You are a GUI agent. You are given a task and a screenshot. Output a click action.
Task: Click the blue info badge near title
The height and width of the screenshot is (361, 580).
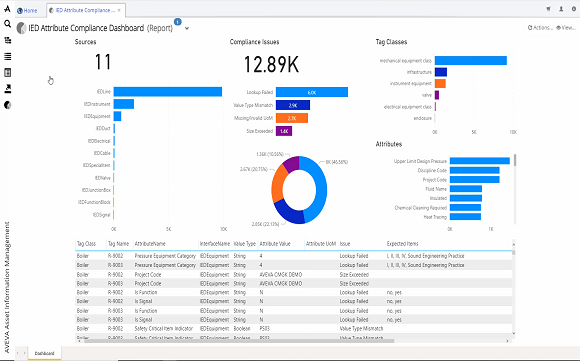tap(178, 22)
